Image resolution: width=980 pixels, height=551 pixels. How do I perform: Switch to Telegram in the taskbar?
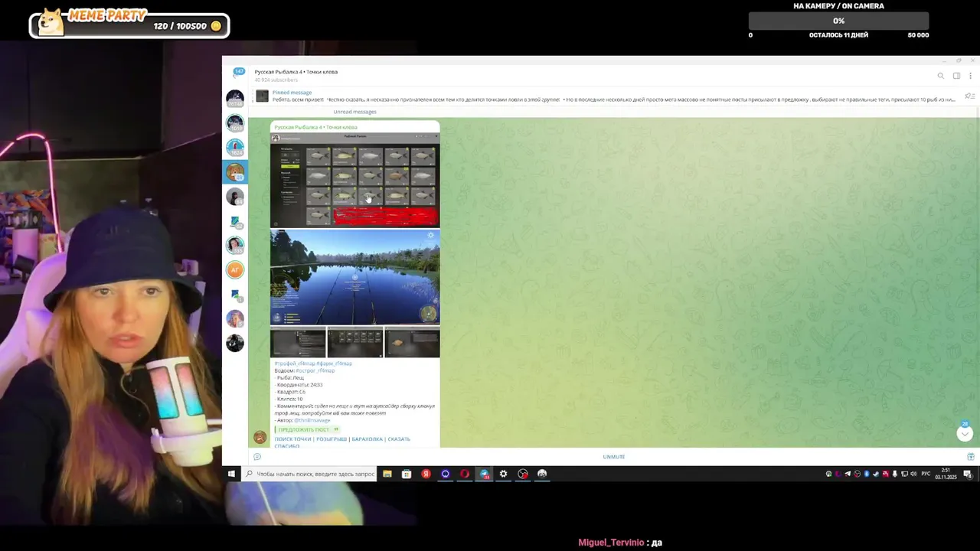(x=484, y=474)
